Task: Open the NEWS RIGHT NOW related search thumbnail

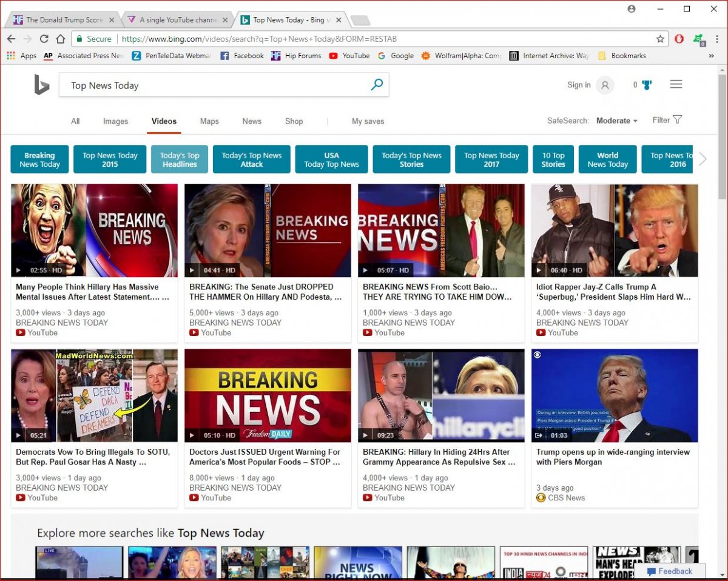Action: click(358, 562)
